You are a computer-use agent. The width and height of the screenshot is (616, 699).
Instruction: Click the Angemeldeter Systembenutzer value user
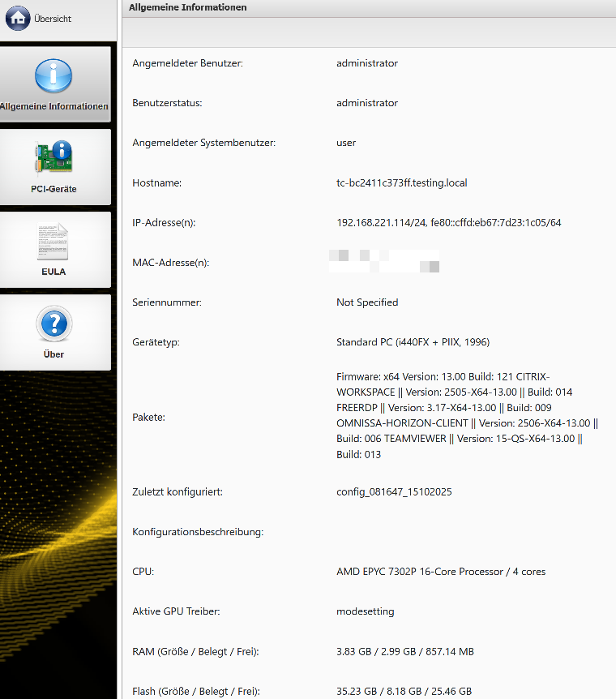(346, 143)
